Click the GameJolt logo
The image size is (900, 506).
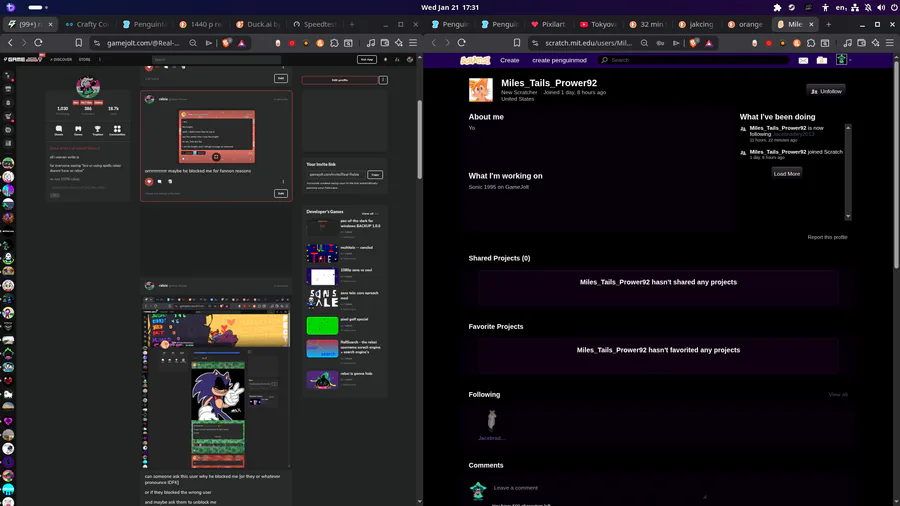23,59
